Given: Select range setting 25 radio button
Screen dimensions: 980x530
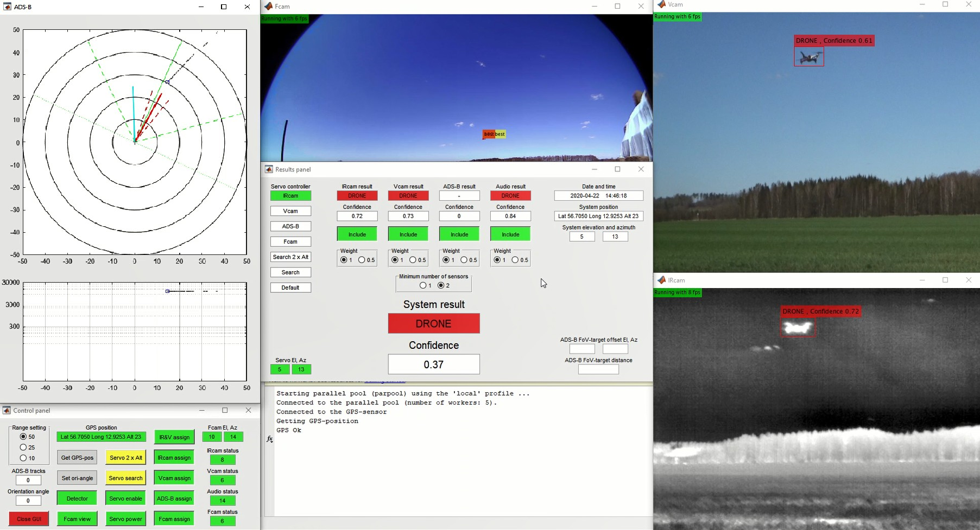Looking at the screenshot, I should [x=23, y=448].
